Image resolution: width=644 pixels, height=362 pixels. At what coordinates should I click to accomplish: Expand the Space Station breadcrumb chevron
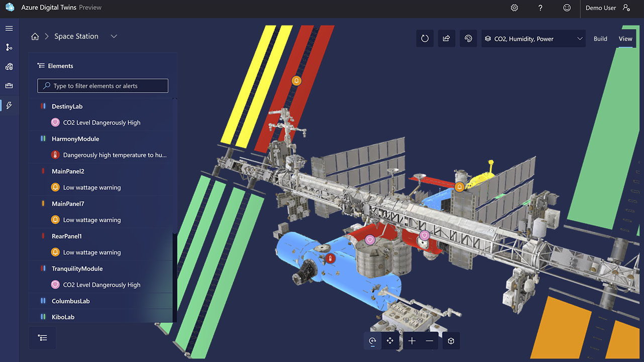coord(114,36)
